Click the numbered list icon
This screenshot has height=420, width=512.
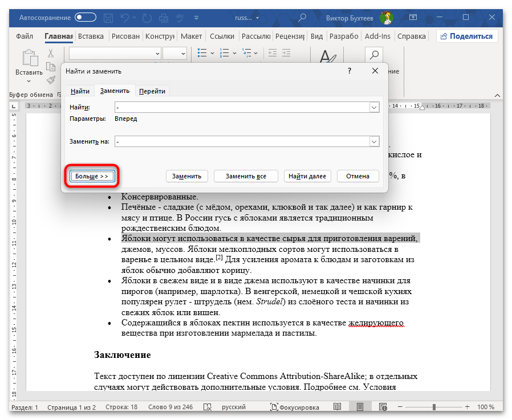pos(225,54)
